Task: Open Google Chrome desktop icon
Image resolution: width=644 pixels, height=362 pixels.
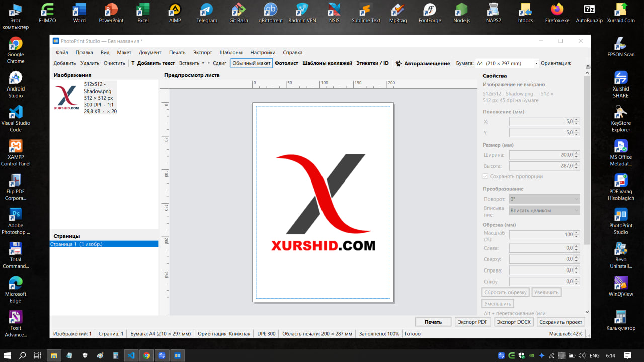Action: tap(16, 50)
